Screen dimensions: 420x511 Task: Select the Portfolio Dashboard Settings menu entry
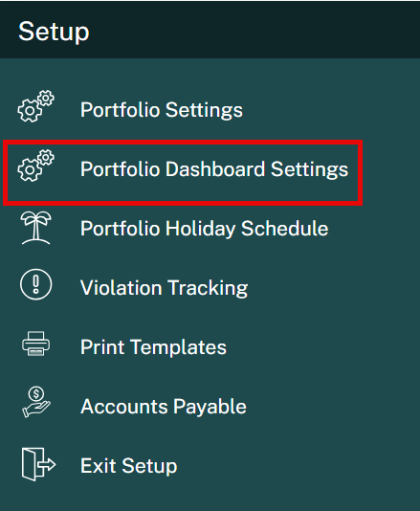tap(214, 169)
